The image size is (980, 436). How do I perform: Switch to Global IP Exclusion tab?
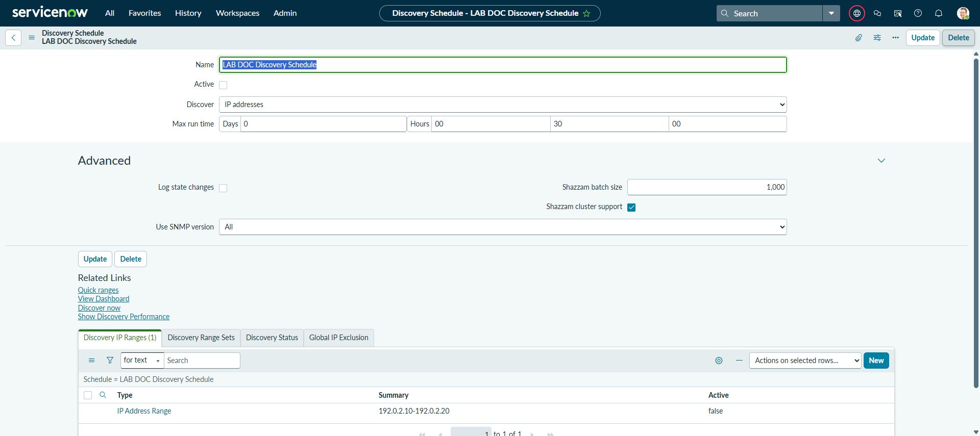click(339, 338)
